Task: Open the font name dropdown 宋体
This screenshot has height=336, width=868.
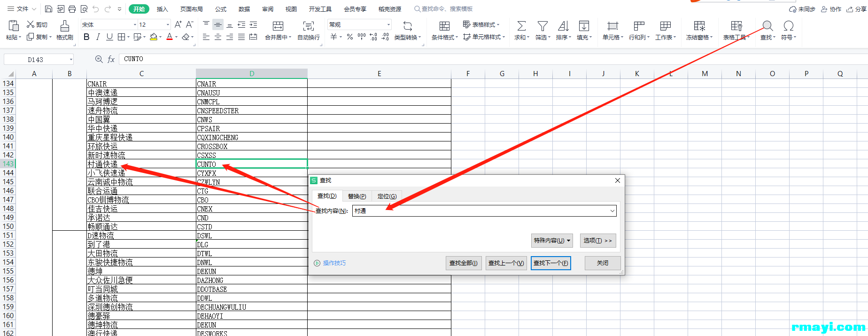Action: [135, 24]
